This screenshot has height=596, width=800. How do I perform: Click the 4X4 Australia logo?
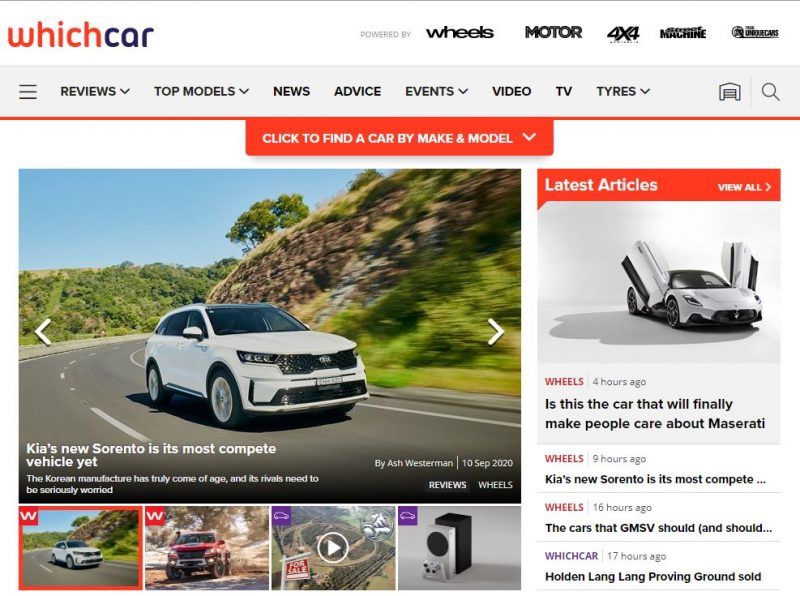coord(622,33)
